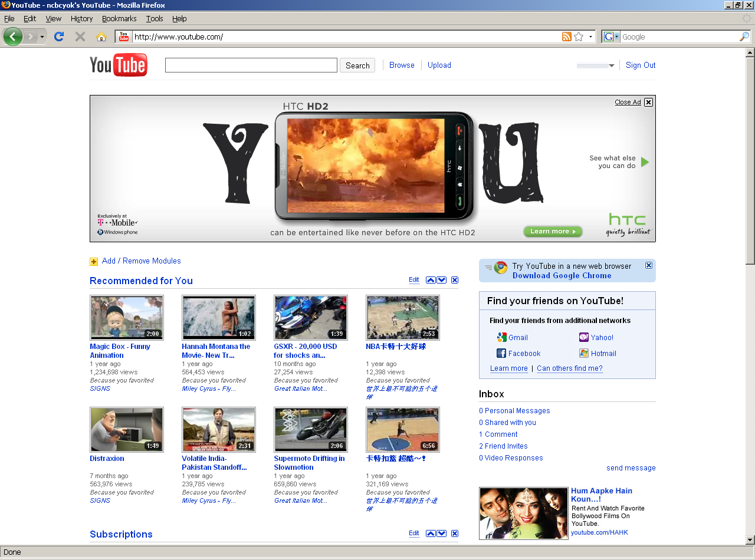This screenshot has width=755, height=560.
Task: Focus the YouTube search text field
Action: coord(251,65)
